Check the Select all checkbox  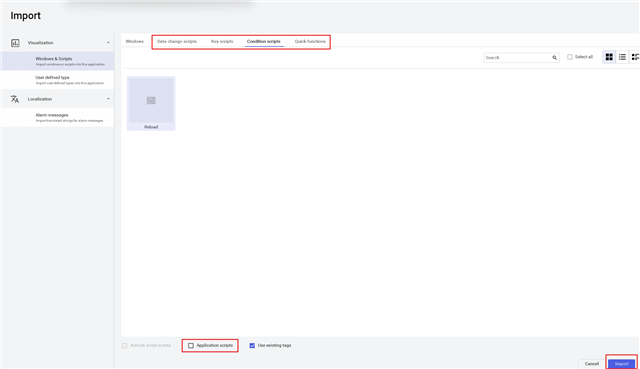pos(570,57)
